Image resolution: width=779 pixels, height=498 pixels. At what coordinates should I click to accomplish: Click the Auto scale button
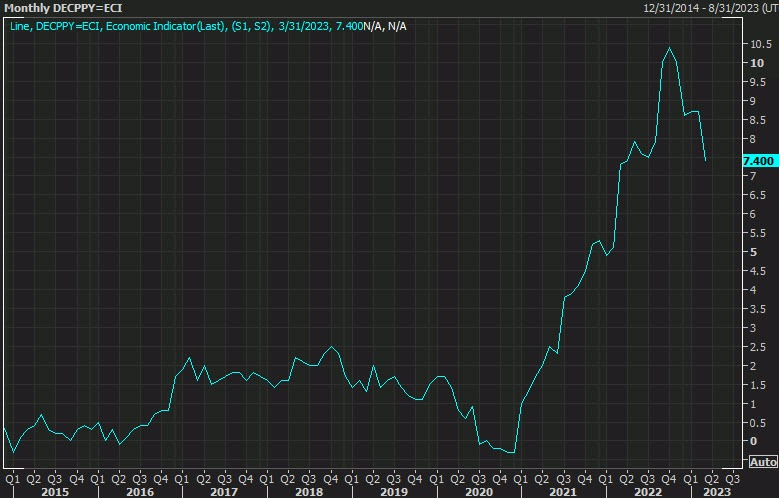(762, 462)
